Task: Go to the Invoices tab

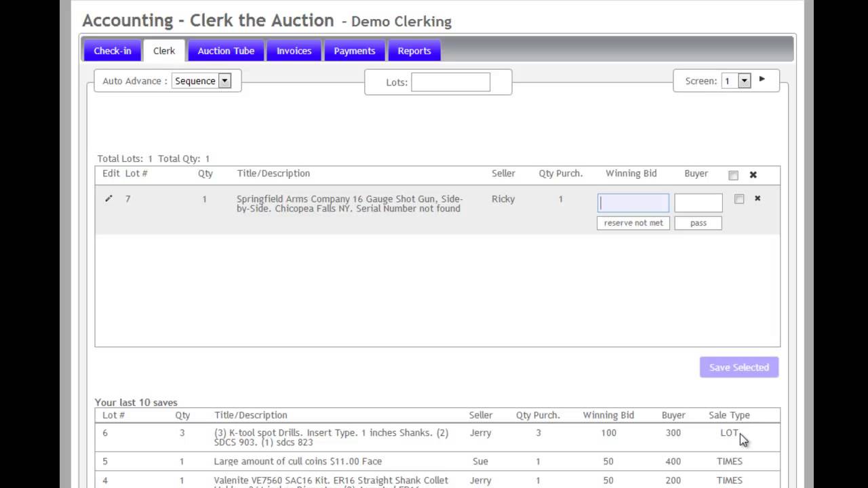Action: point(294,51)
